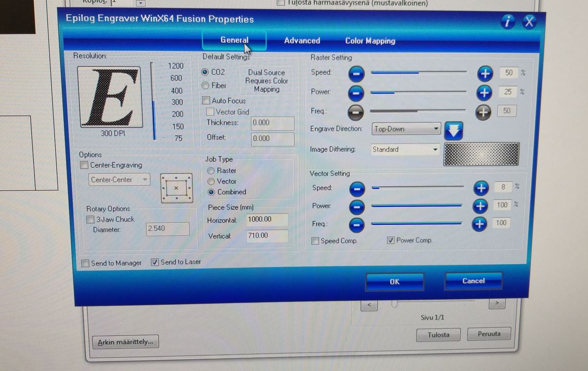The height and width of the screenshot is (371, 588).
Task: Click the raster power slider
Action: coord(418,92)
